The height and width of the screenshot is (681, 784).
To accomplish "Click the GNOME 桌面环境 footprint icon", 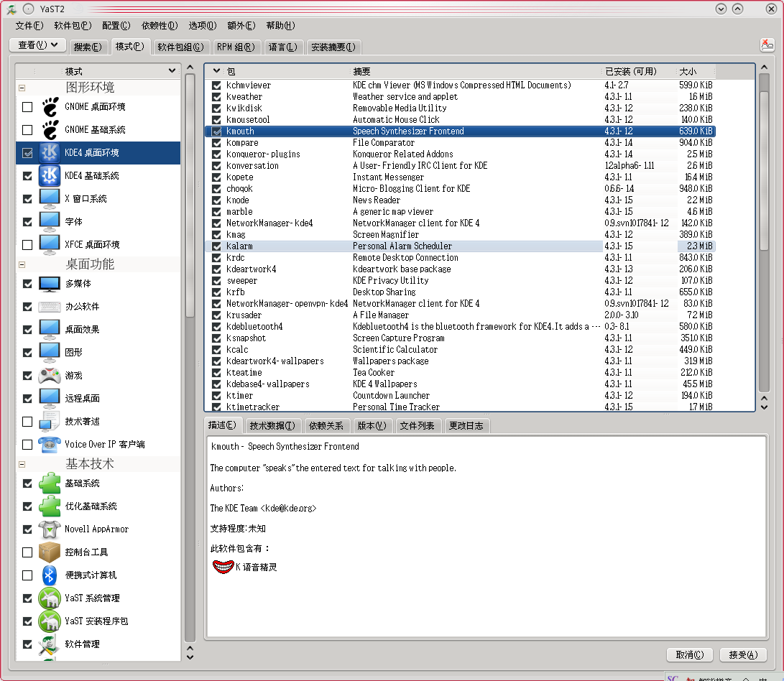I will pyautogui.click(x=50, y=107).
